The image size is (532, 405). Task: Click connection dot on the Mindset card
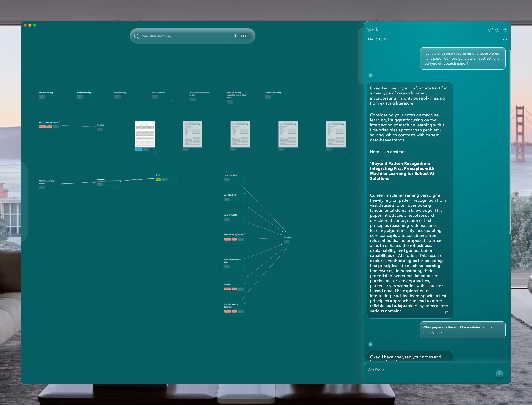click(x=244, y=283)
